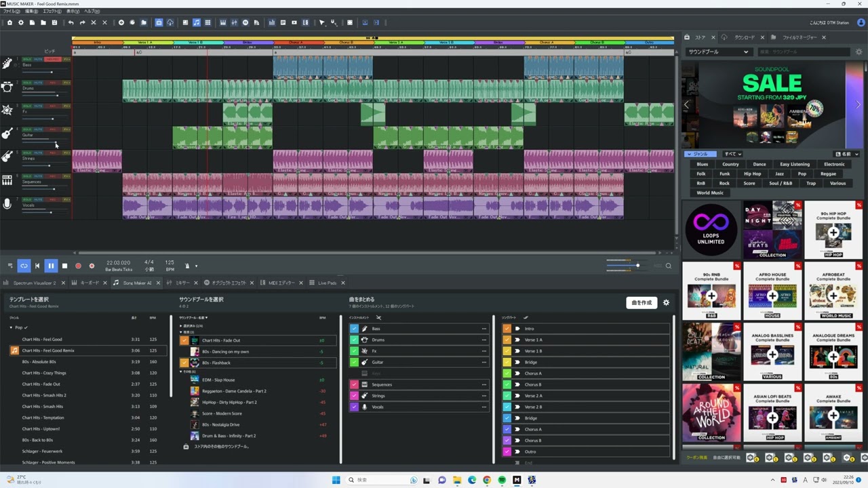Open the metronome dropdown arrow in transport
Image resolution: width=868 pixels, height=488 pixels.
pos(197,266)
